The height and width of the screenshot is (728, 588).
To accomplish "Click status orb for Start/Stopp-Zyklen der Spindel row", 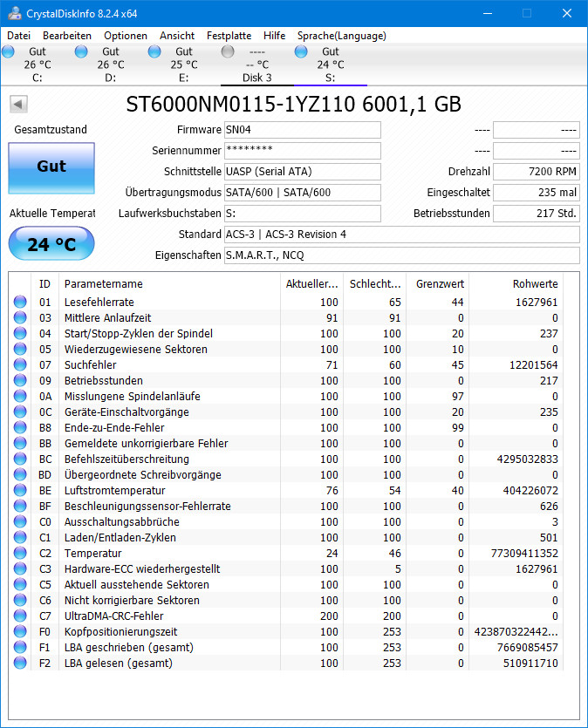I will tap(20, 333).
